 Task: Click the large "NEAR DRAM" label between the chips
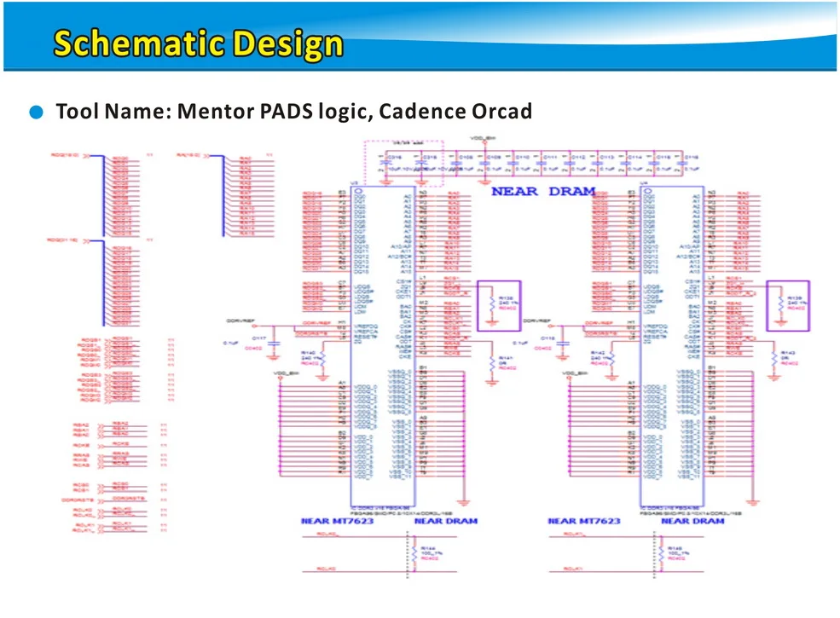pyautogui.click(x=543, y=191)
